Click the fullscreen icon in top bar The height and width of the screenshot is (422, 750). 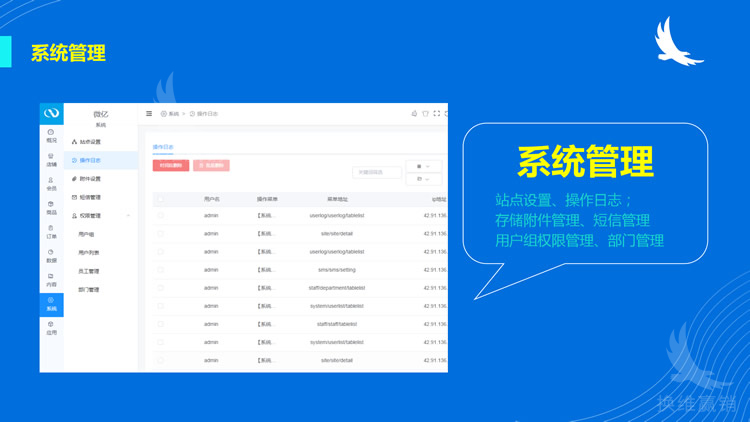tap(436, 114)
